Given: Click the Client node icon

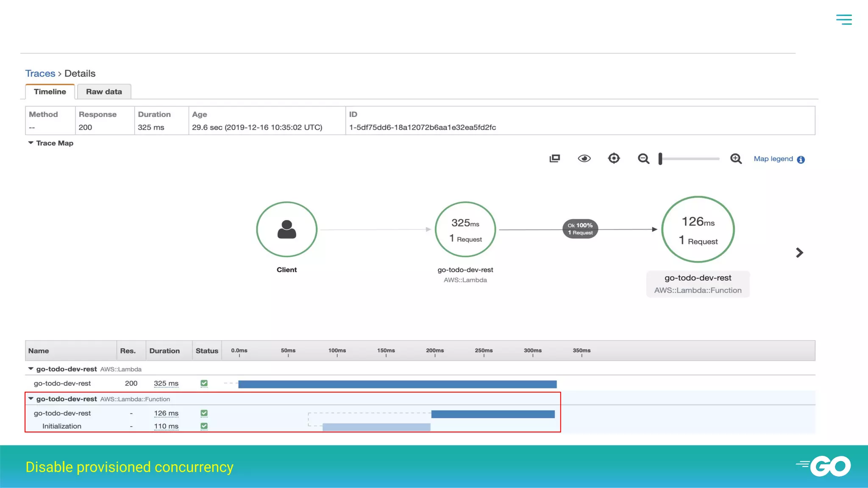Looking at the screenshot, I should tap(287, 229).
